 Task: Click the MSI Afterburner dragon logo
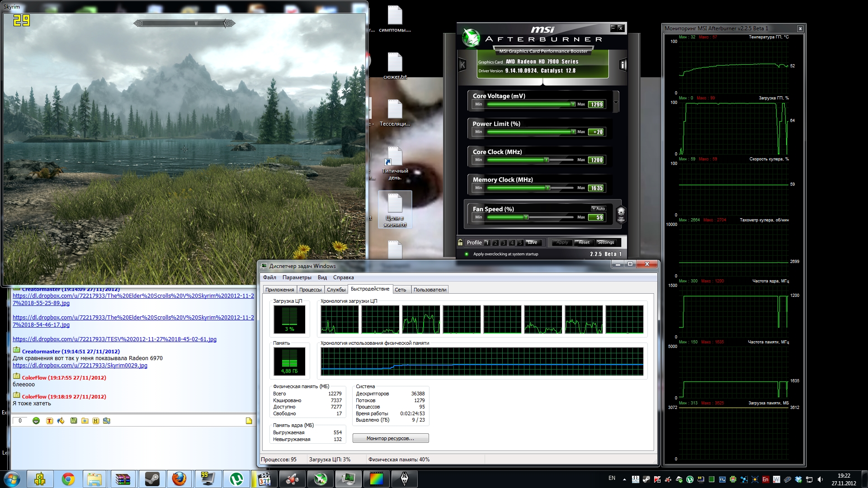(471, 38)
